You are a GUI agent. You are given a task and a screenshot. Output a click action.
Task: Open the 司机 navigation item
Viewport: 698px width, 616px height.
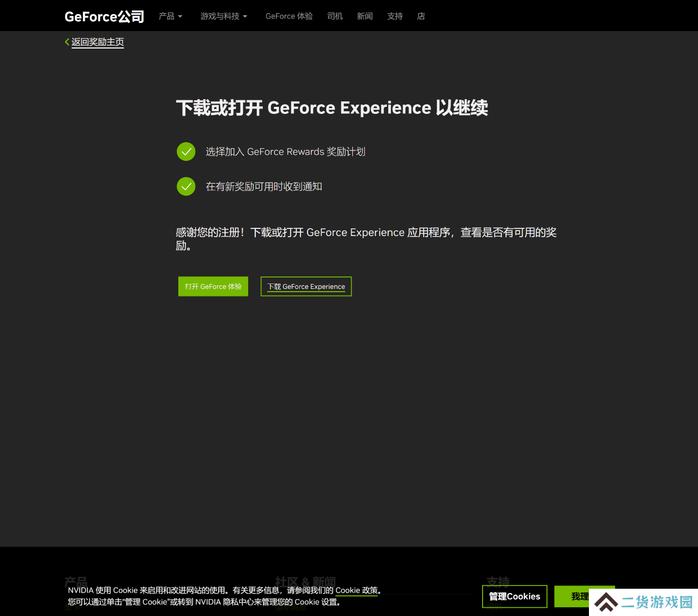click(x=335, y=16)
